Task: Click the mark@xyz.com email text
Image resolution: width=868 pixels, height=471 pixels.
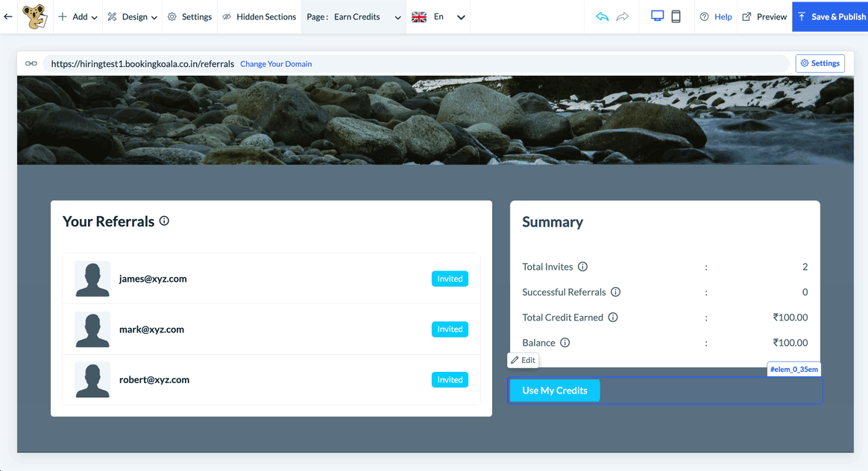Action: pyautogui.click(x=151, y=329)
